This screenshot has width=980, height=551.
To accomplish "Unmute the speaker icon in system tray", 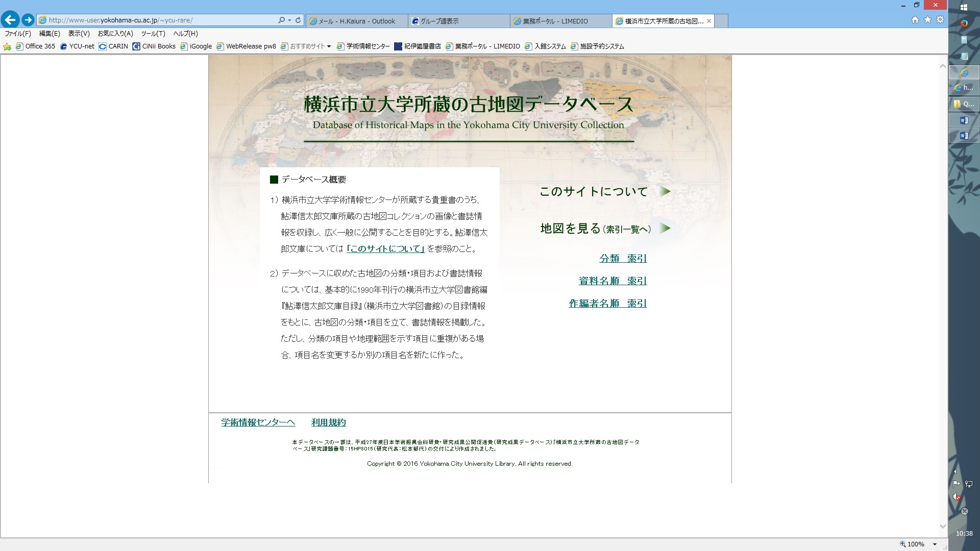I will pos(956,497).
